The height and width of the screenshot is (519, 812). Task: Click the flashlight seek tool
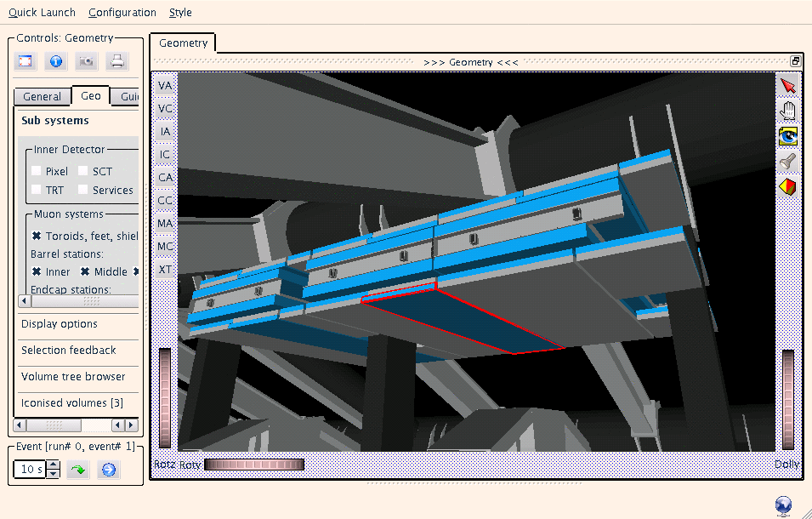(x=787, y=161)
